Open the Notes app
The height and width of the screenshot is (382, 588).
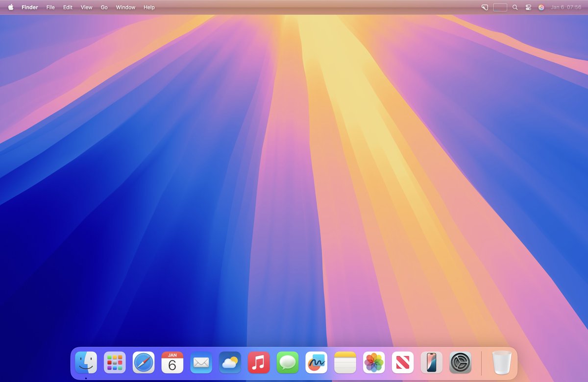click(344, 362)
